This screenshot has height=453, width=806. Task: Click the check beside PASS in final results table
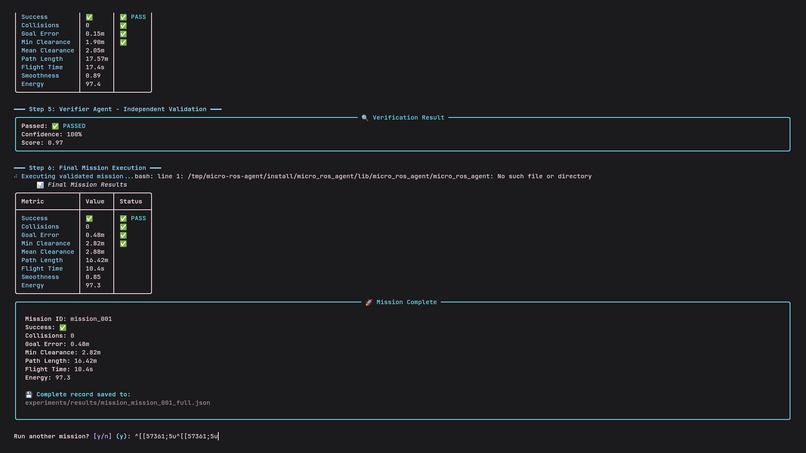(123, 219)
